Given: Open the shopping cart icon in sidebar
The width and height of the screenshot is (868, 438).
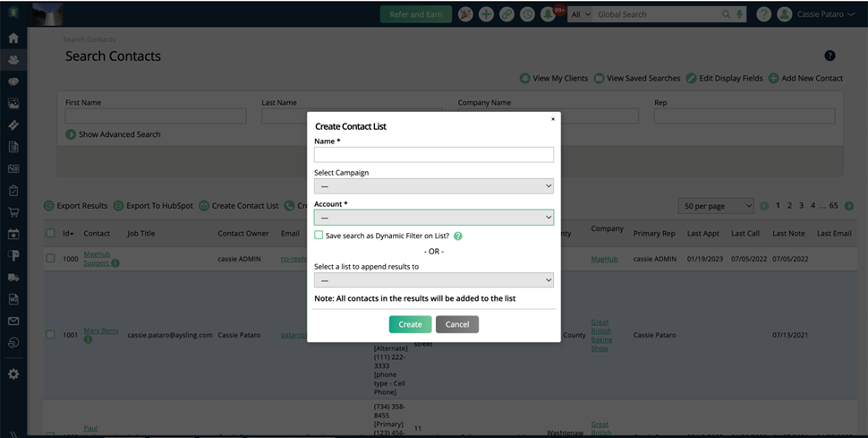Looking at the screenshot, I should pos(13,212).
